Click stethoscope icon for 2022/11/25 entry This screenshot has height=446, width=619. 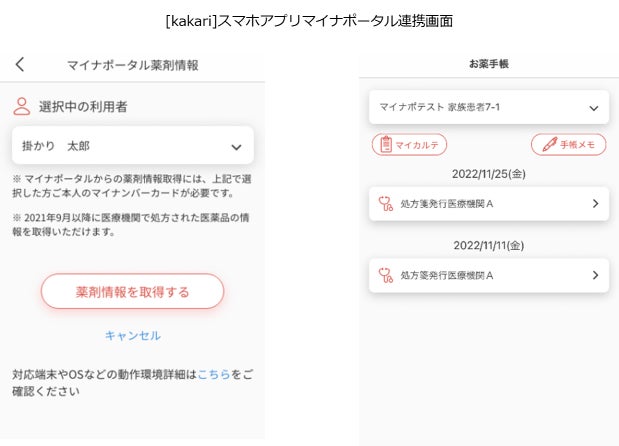pos(384,203)
